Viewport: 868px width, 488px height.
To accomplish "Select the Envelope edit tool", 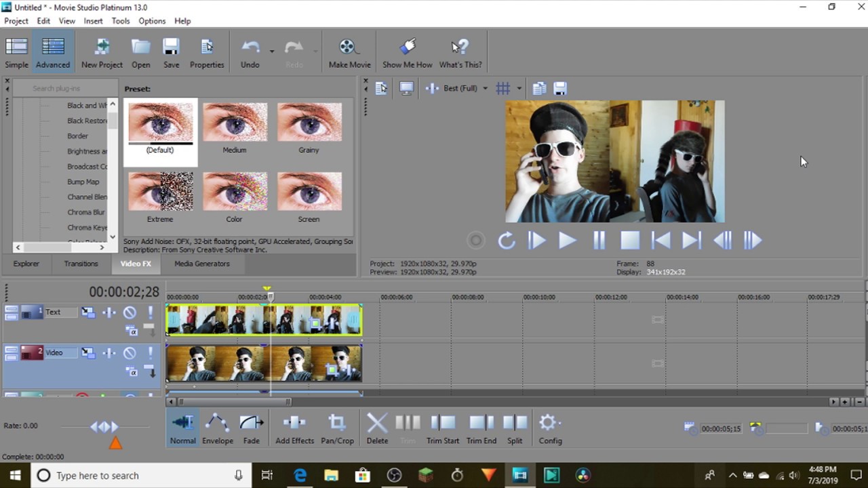I will pyautogui.click(x=217, y=430).
